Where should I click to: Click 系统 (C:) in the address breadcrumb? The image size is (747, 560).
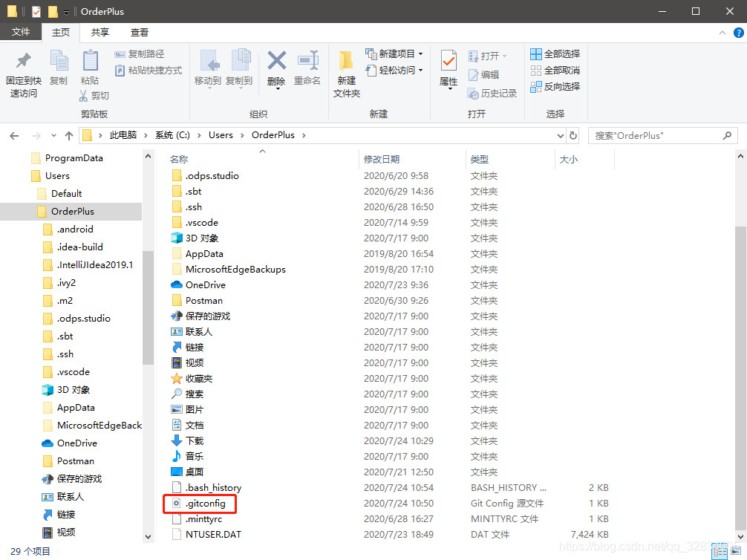pos(172,135)
